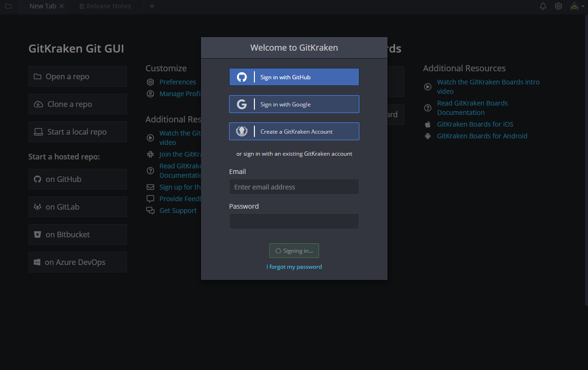Start a hosted repo on GitHub
This screenshot has height=370, width=588.
78,179
